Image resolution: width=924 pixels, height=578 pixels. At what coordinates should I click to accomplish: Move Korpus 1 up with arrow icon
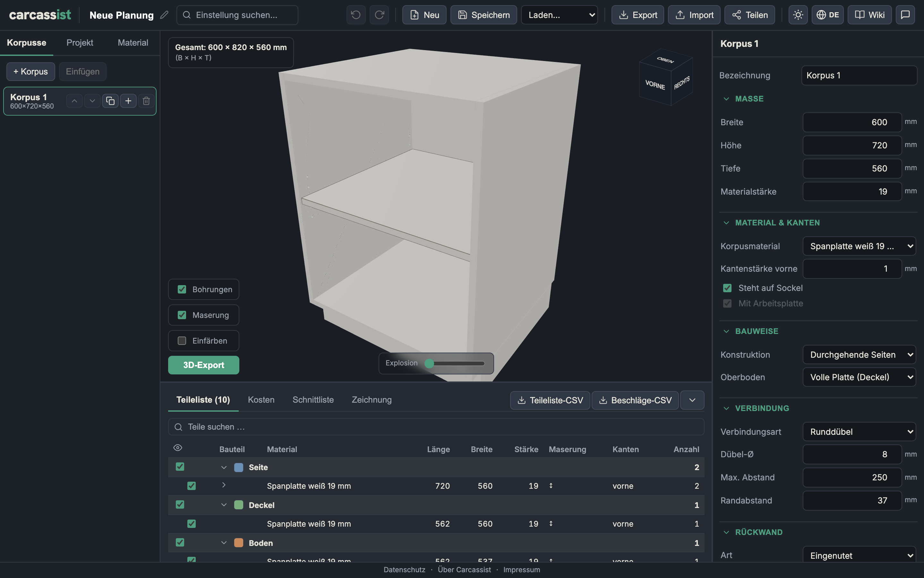click(74, 101)
